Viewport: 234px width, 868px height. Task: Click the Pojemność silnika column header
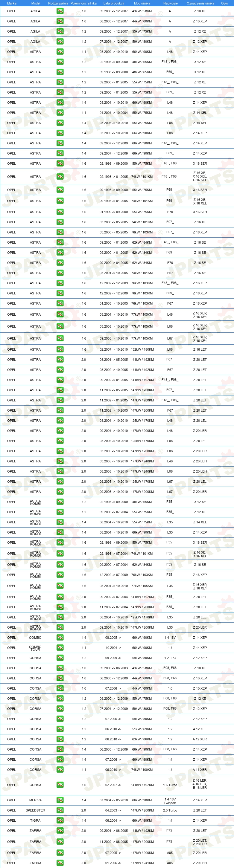point(83,3)
